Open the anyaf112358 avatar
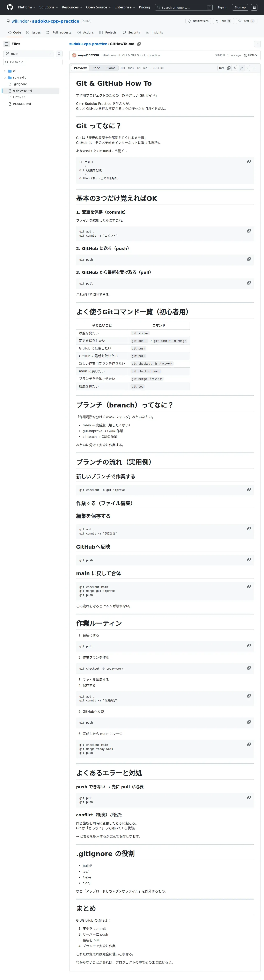Viewport: 264px width, 980px height. [74, 55]
